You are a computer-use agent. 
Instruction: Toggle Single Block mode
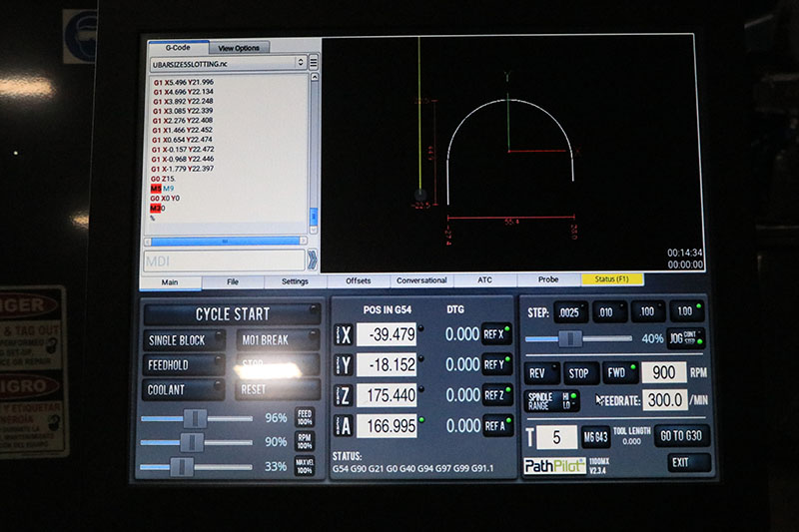(x=185, y=340)
